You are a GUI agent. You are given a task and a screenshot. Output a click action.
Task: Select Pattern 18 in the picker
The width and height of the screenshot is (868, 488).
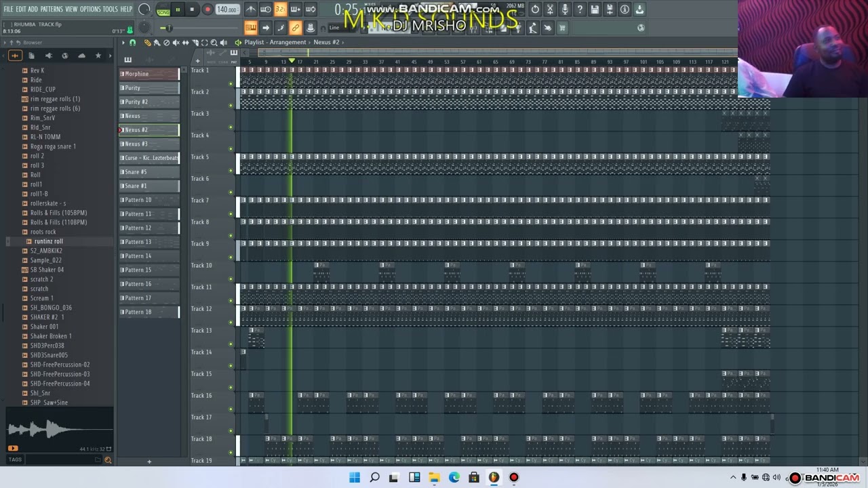149,312
